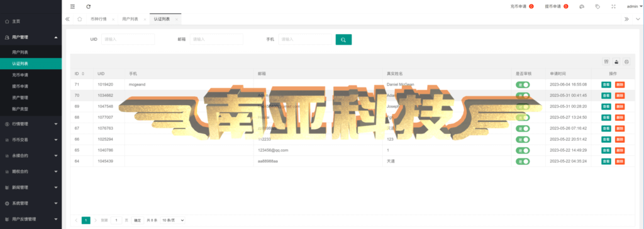Click the print icon above table
Screen dimensions: 644x229
pyautogui.click(x=627, y=62)
